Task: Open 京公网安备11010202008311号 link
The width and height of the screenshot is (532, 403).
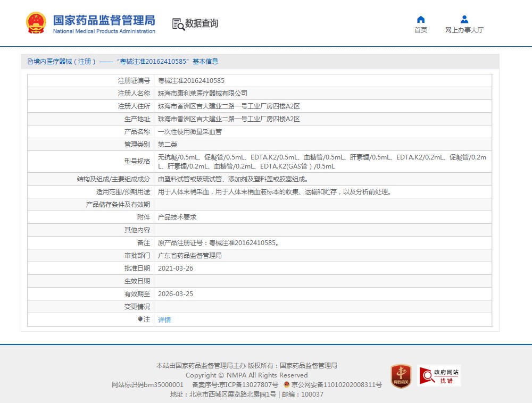Action: click(x=337, y=385)
